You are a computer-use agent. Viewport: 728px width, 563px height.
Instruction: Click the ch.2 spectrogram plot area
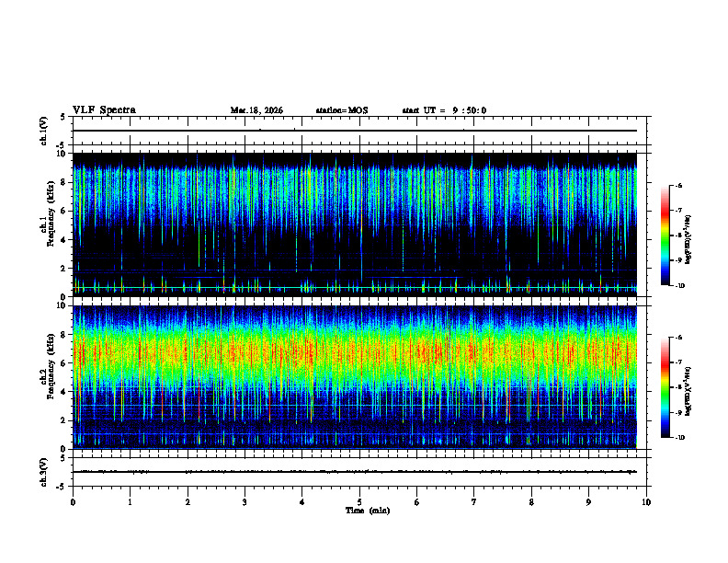pyautogui.click(x=355, y=377)
